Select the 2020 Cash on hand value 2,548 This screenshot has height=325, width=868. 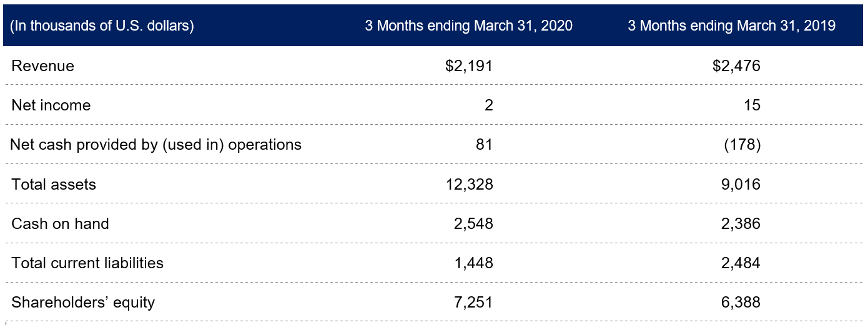(x=473, y=223)
